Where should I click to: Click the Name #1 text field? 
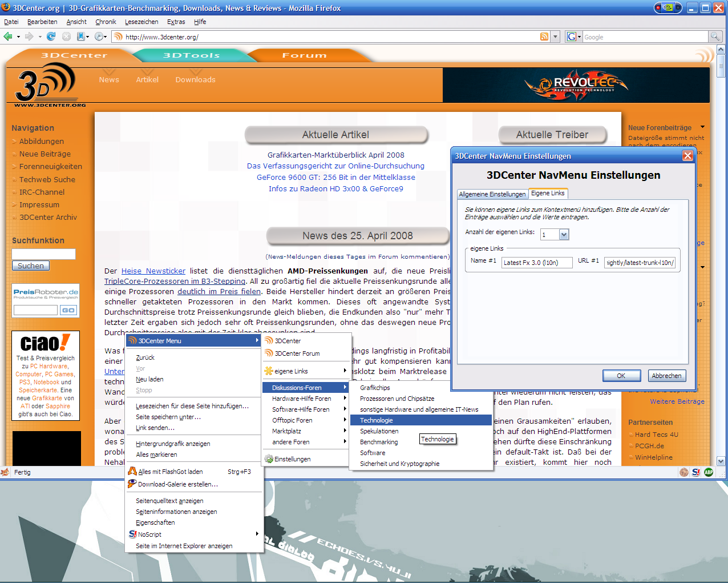536,263
